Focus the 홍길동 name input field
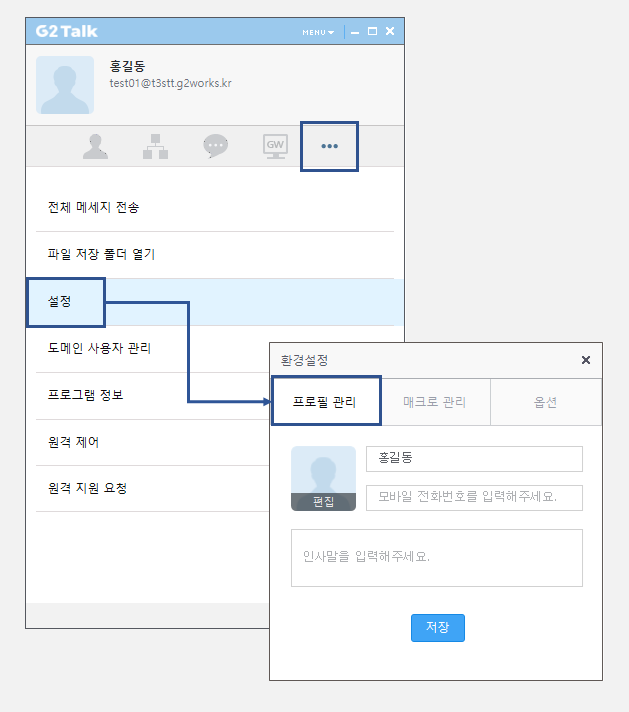The width and height of the screenshot is (629, 712). (474, 459)
